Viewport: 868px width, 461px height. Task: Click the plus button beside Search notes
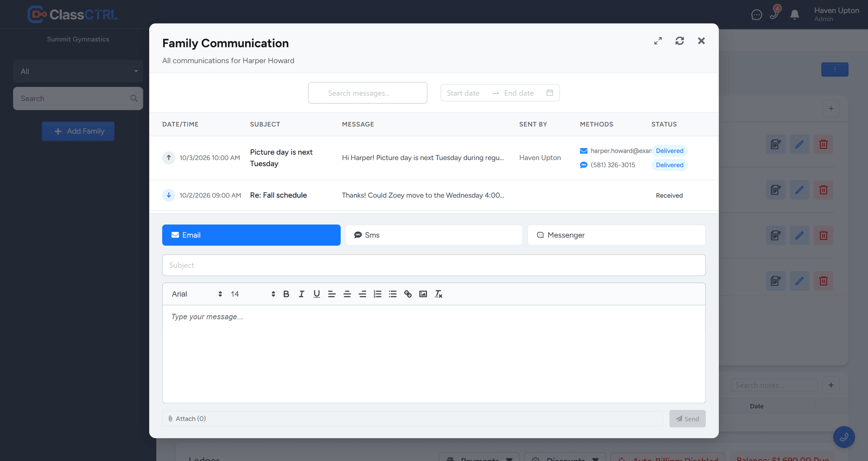point(831,385)
